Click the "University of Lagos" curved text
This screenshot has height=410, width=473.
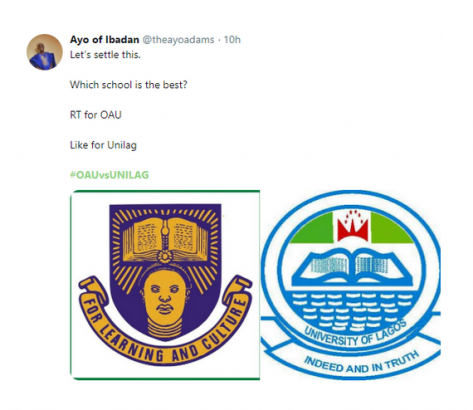coord(355,334)
